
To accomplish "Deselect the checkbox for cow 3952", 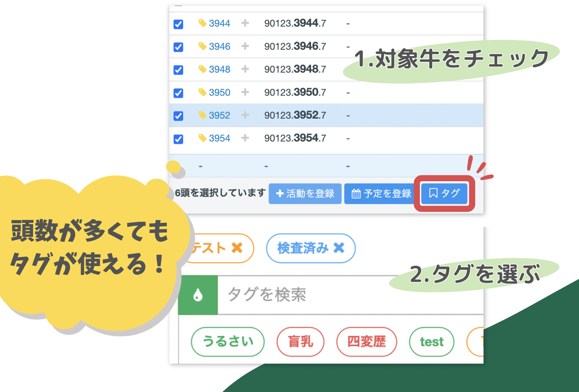I will pos(178,116).
